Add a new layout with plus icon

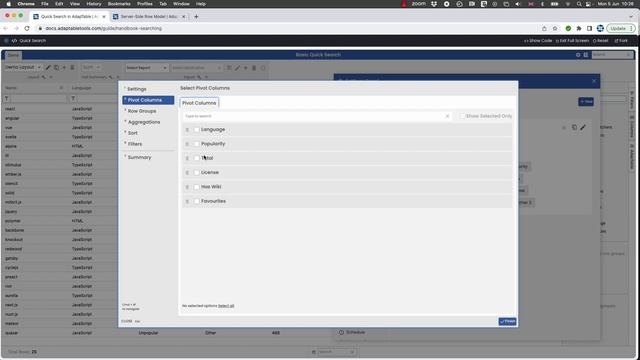click(64, 67)
